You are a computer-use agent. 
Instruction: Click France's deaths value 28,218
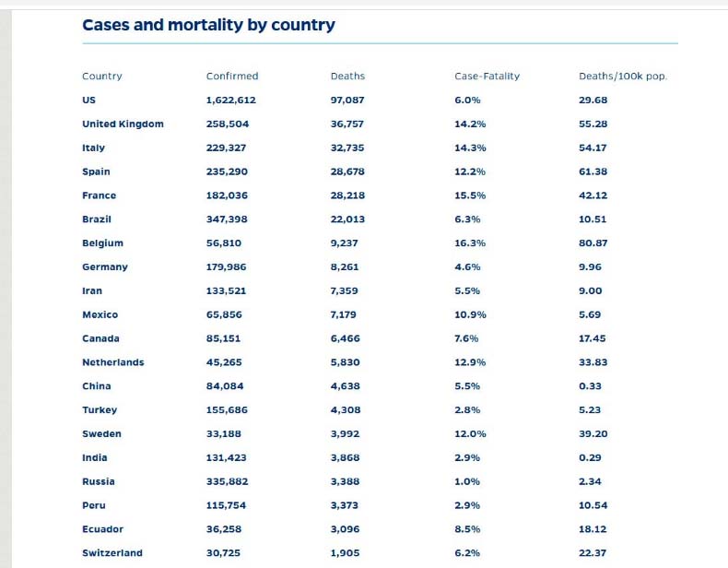[x=347, y=195]
